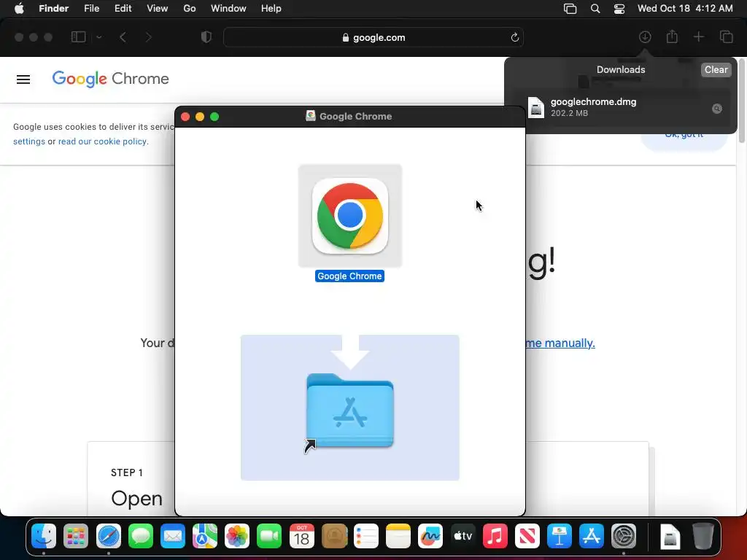Go back with Safari back arrow
Image resolution: width=747 pixels, height=560 pixels.
(123, 37)
